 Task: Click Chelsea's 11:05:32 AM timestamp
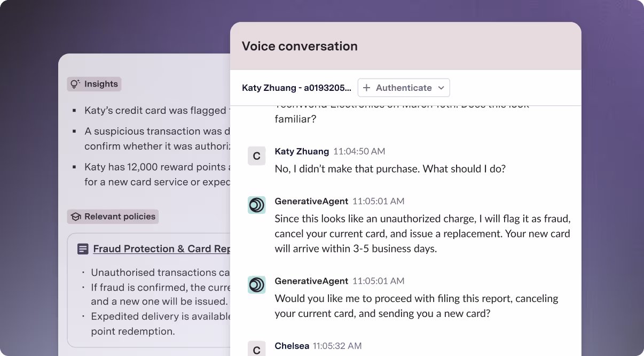pos(337,346)
